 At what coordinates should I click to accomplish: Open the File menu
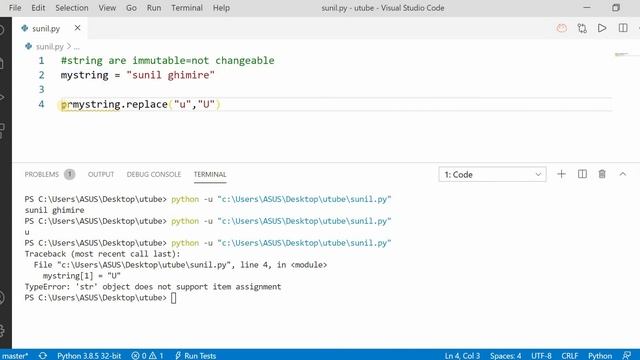[x=15, y=8]
